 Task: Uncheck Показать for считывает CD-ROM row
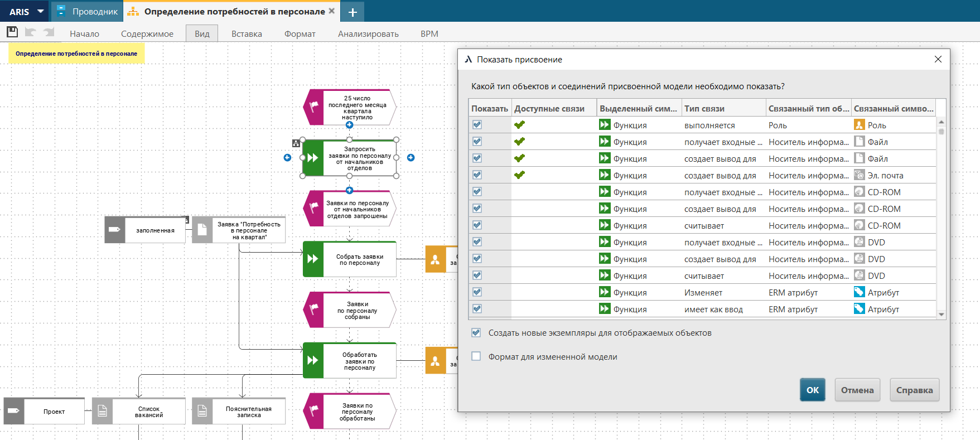point(477,225)
